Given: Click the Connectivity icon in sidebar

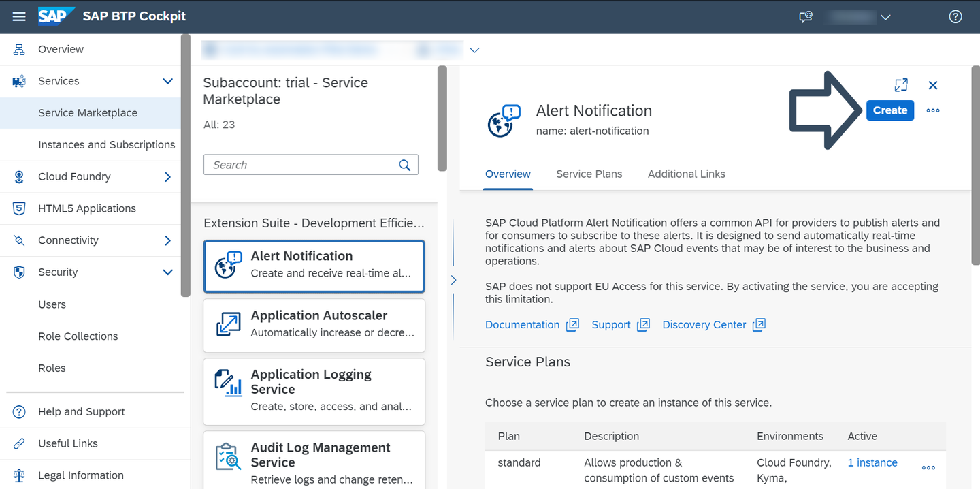Looking at the screenshot, I should point(19,240).
